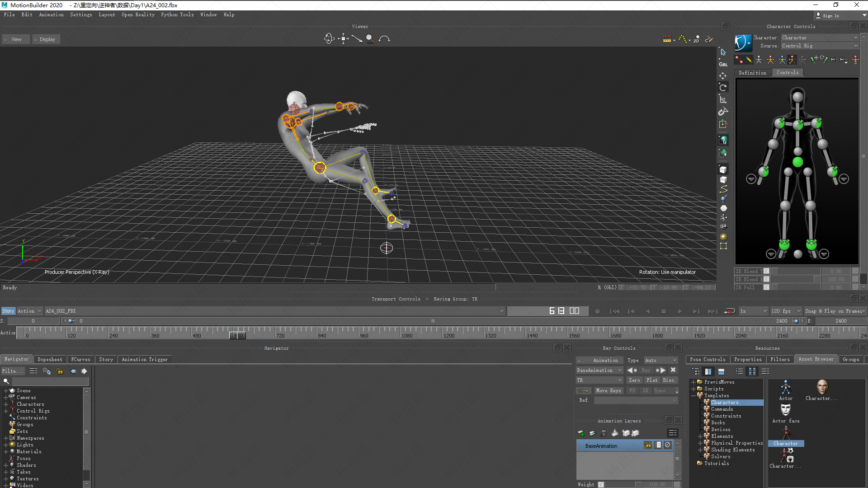868x488 pixels.
Task: Open the Animation menu in the menu bar
Action: click(51, 14)
